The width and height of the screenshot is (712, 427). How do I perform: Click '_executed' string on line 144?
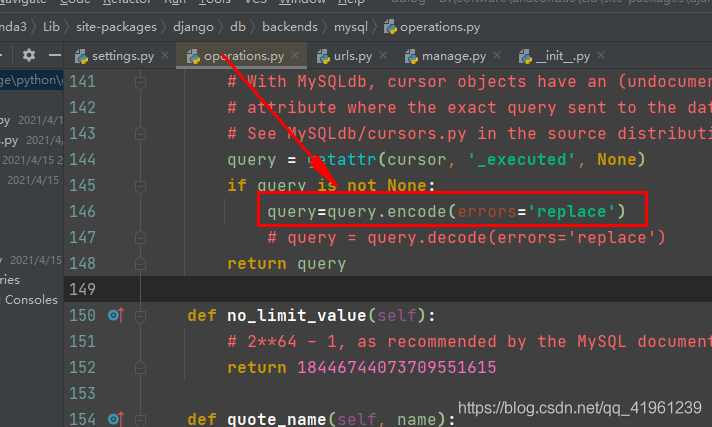[521, 160]
